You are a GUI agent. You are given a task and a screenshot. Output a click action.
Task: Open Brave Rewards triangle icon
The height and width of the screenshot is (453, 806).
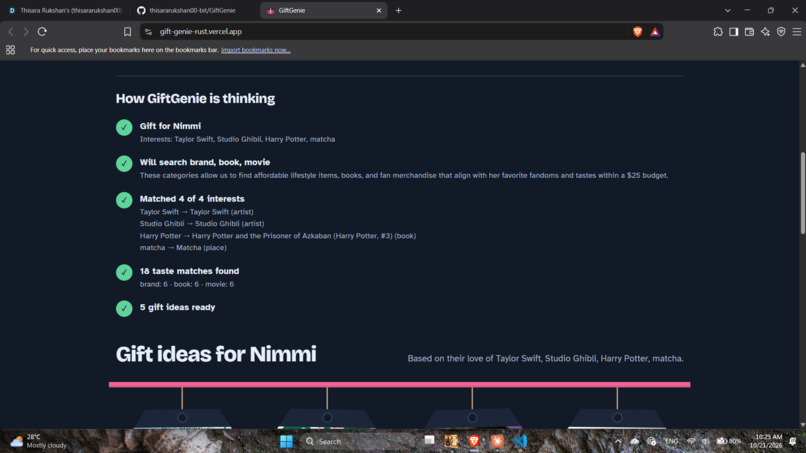(x=655, y=32)
